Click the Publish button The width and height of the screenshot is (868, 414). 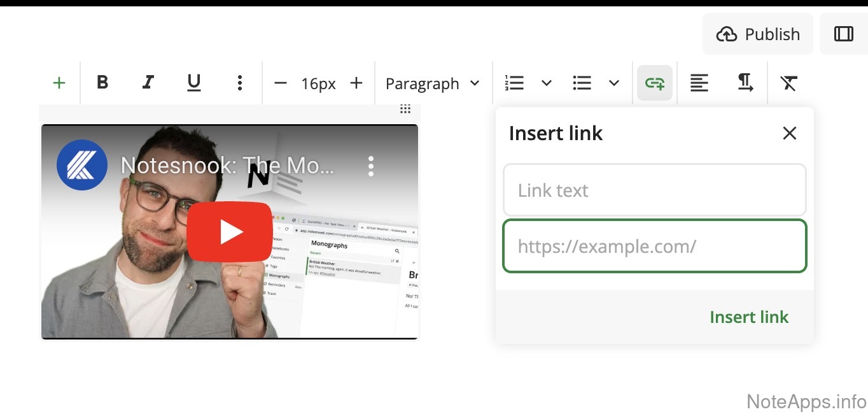pos(758,34)
